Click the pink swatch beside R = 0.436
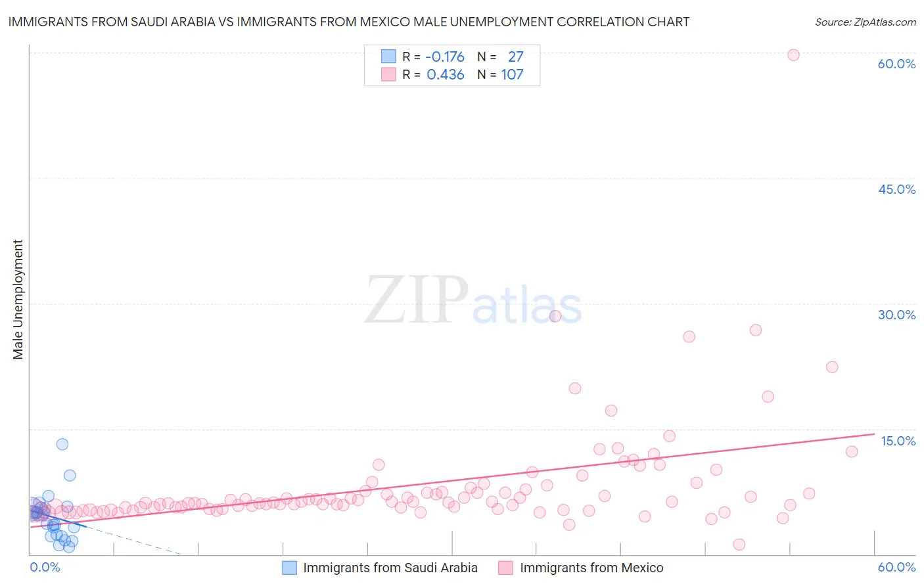 pos(388,74)
